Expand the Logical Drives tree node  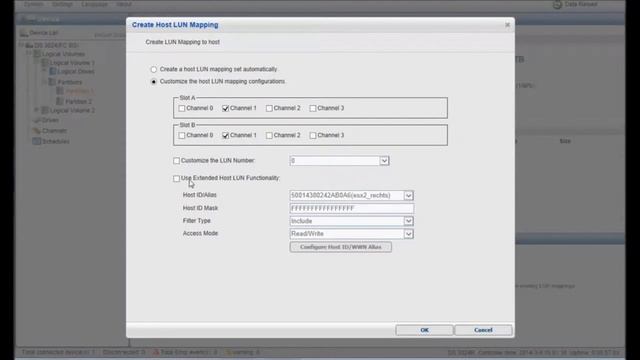coord(44,71)
